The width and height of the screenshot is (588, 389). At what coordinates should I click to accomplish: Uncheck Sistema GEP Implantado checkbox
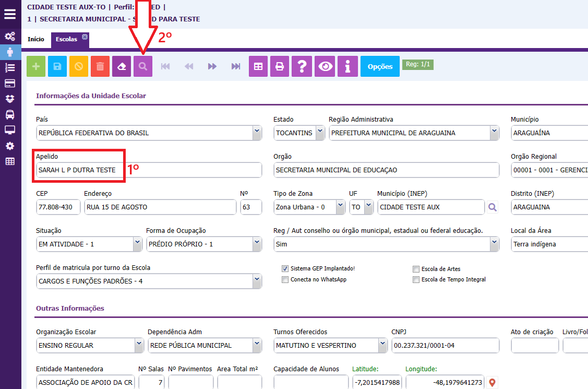285,268
